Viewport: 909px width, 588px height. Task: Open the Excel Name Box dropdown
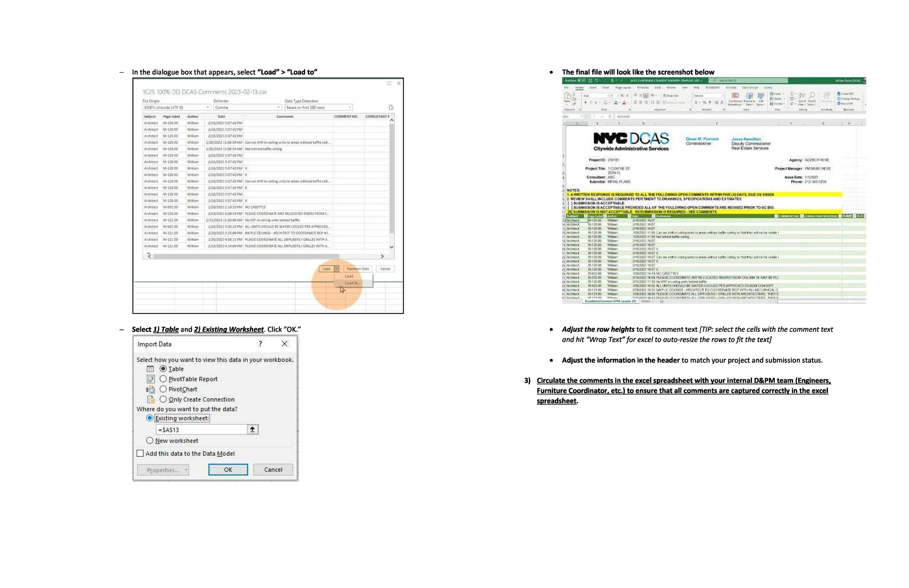[581, 116]
